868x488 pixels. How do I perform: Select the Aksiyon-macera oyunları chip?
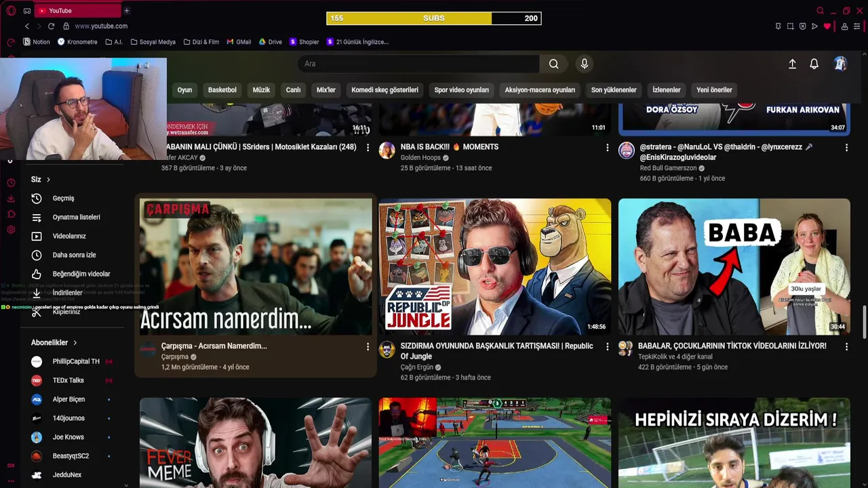pyautogui.click(x=540, y=90)
